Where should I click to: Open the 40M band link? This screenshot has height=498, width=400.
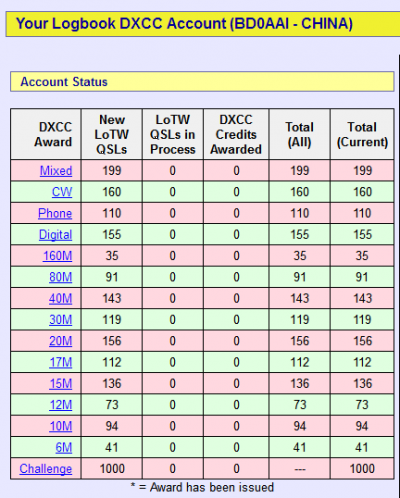pos(60,299)
